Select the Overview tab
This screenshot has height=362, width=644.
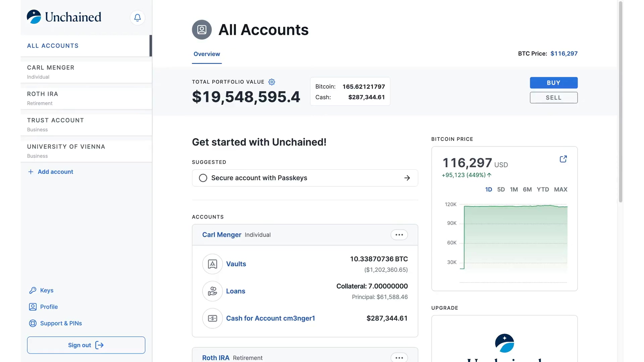[207, 54]
